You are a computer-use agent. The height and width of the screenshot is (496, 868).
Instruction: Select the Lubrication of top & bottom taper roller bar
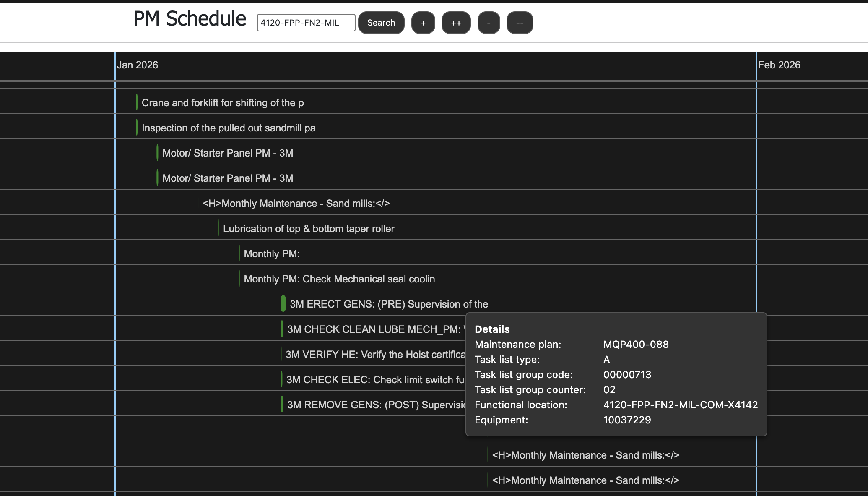coord(218,228)
